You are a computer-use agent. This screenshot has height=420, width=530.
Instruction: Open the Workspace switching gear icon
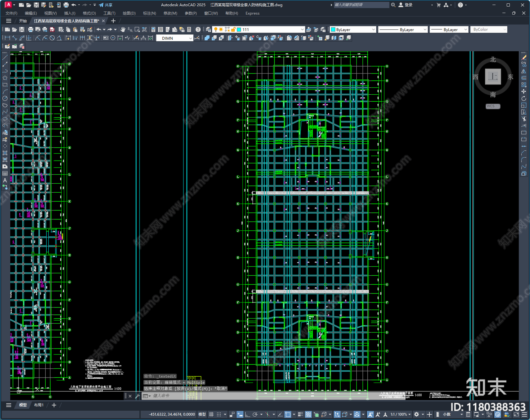[x=417, y=414]
